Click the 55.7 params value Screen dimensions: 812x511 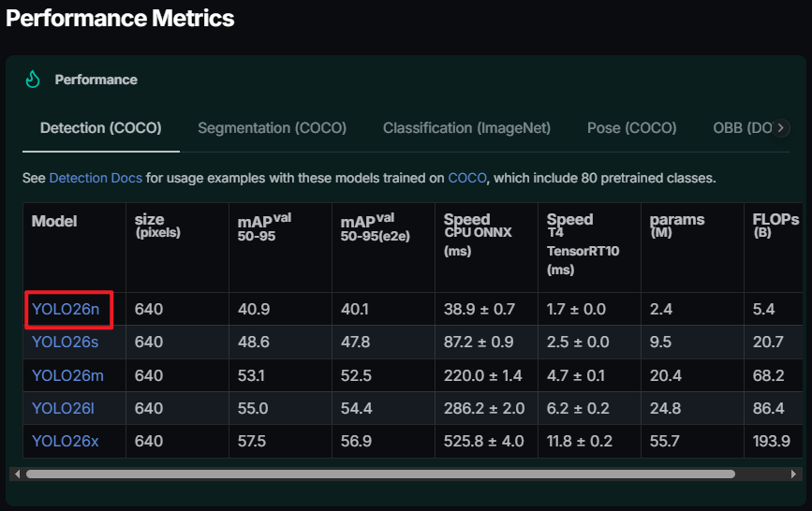point(664,441)
